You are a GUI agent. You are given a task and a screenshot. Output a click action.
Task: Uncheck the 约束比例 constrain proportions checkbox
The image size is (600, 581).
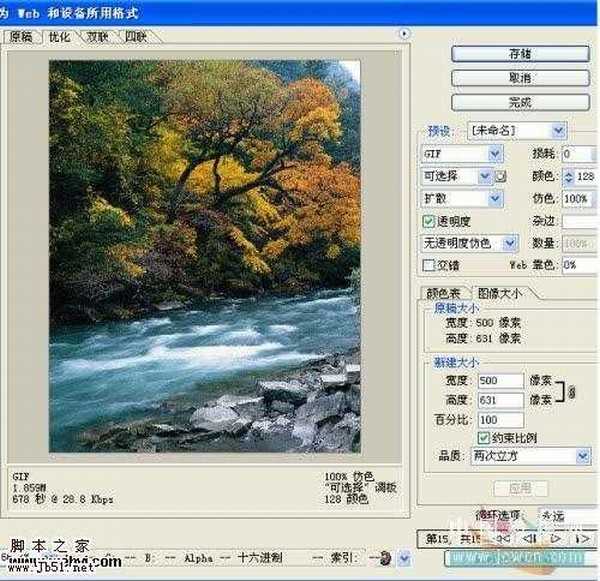pos(484,437)
